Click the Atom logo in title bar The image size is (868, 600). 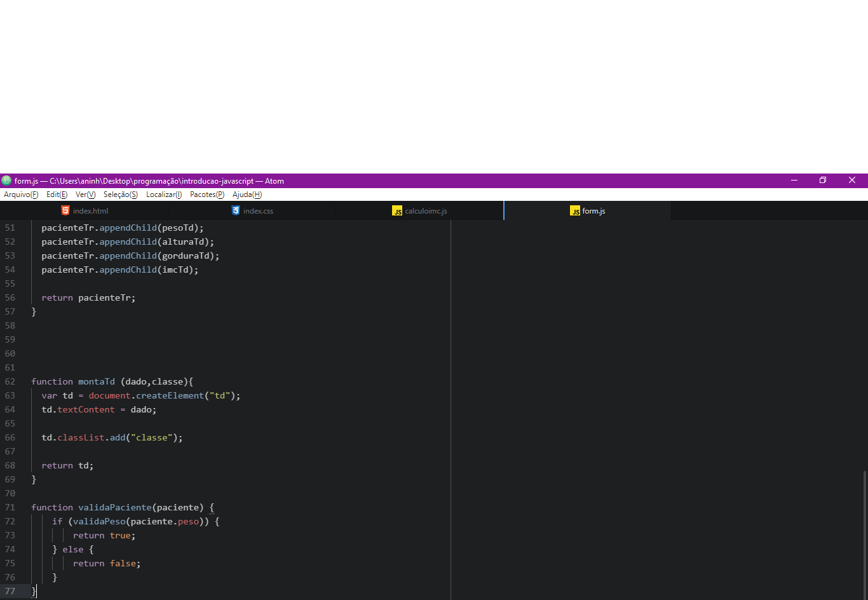[x=6, y=181]
